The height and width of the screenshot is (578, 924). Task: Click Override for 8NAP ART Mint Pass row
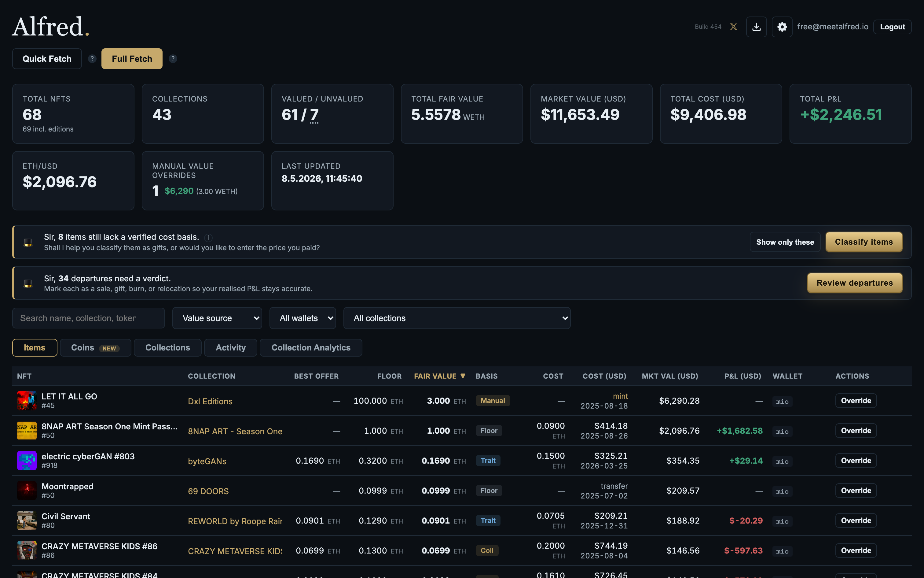coord(856,431)
